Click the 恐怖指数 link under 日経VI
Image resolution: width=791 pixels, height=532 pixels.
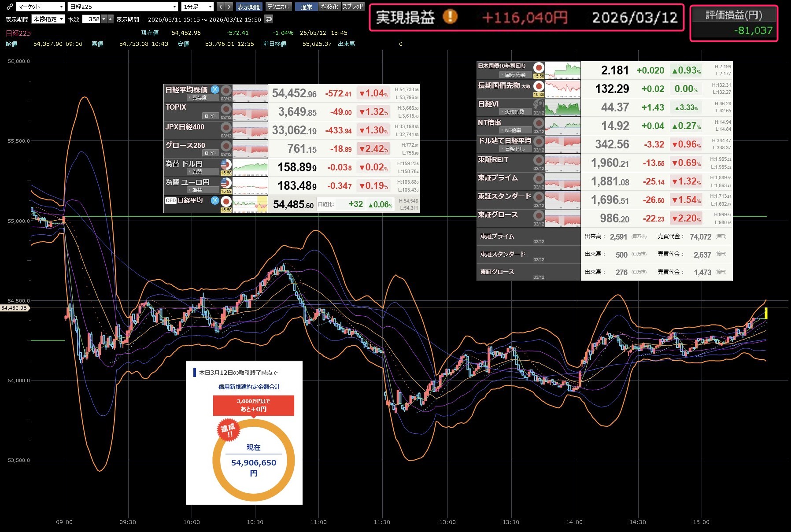(514, 112)
